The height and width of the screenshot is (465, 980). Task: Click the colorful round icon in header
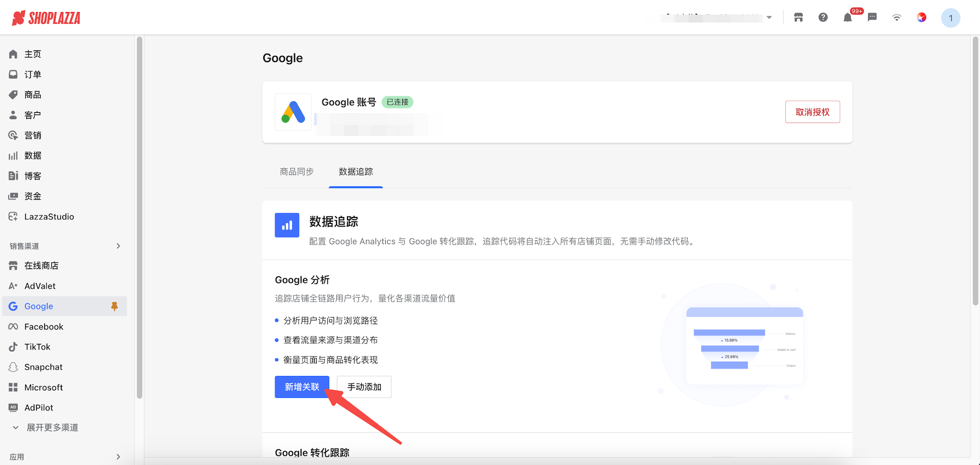coord(922,18)
